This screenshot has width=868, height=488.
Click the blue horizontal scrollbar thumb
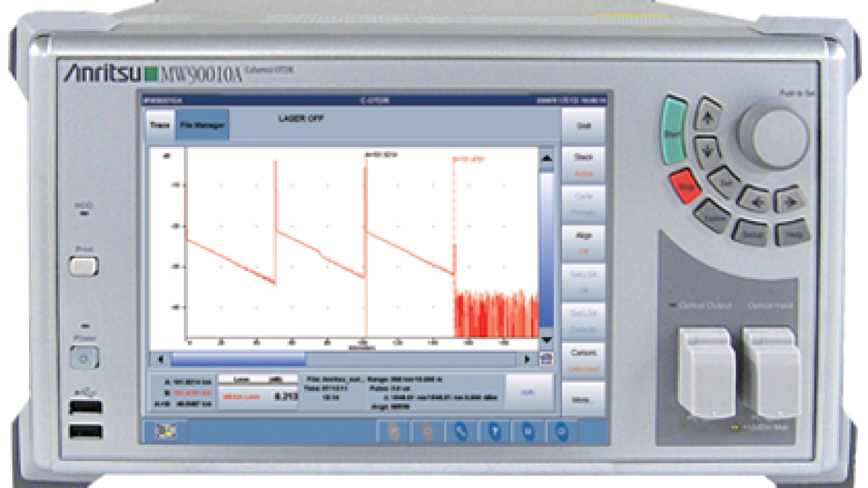point(238,359)
